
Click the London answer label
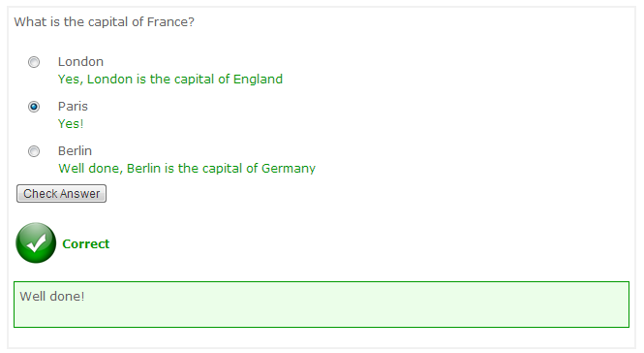[x=80, y=62]
